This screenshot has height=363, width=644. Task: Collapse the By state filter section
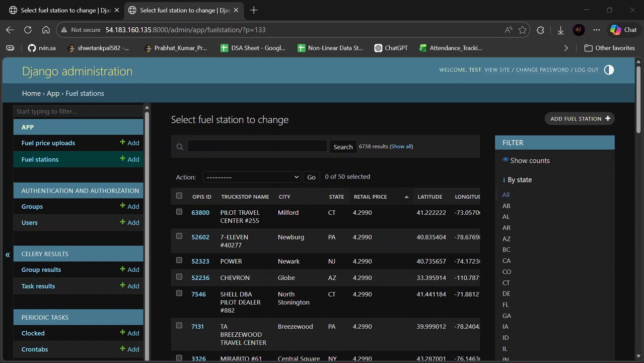pyautogui.click(x=517, y=179)
